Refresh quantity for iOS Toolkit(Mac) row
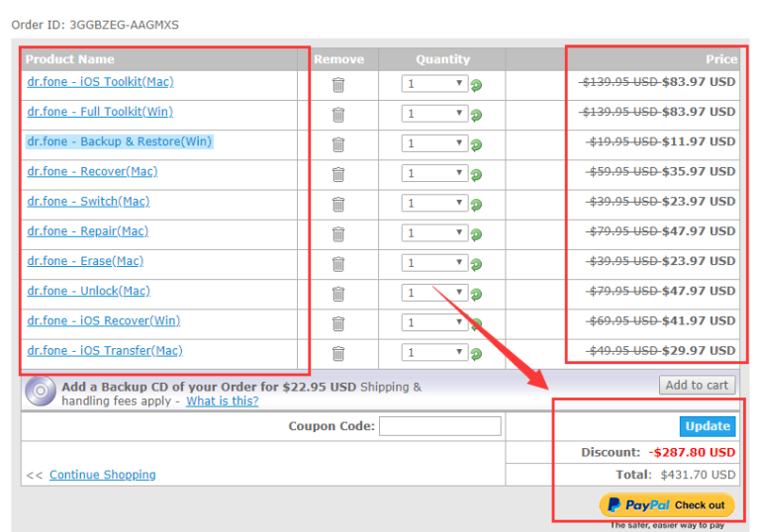 click(x=476, y=85)
